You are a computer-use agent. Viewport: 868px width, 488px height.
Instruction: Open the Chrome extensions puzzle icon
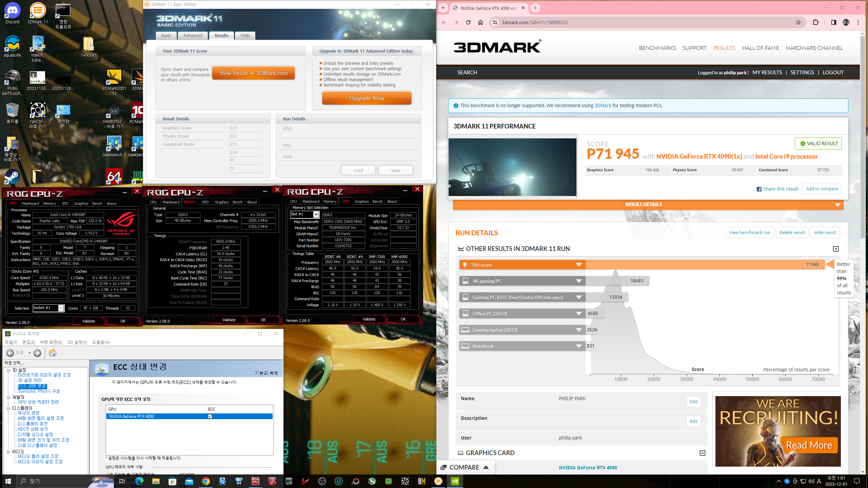(815, 22)
